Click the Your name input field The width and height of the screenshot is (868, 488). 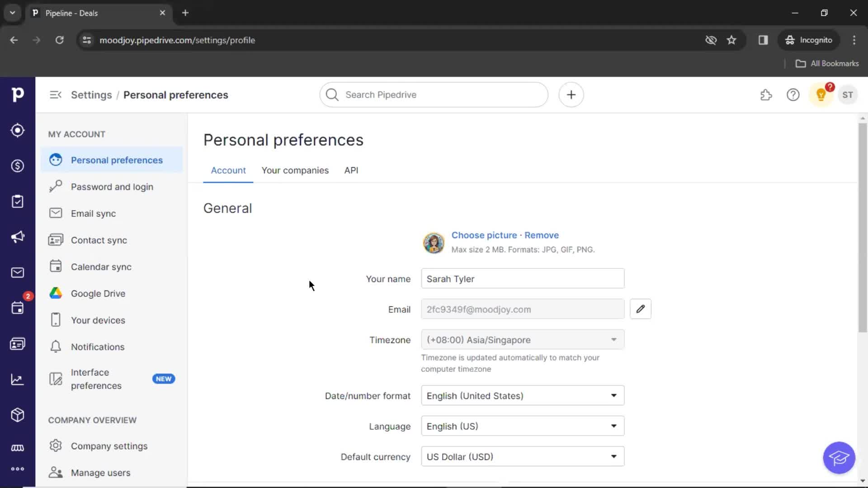[x=522, y=278]
